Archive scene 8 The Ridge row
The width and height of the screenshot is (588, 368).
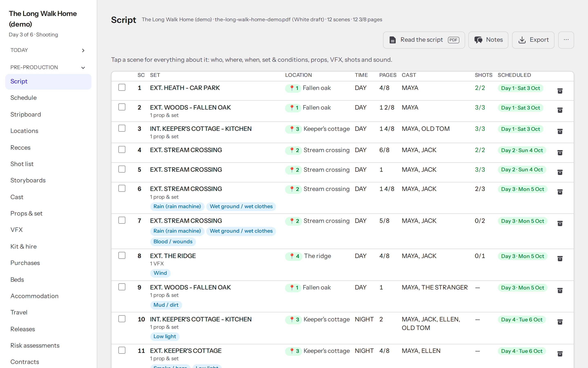[x=560, y=258]
